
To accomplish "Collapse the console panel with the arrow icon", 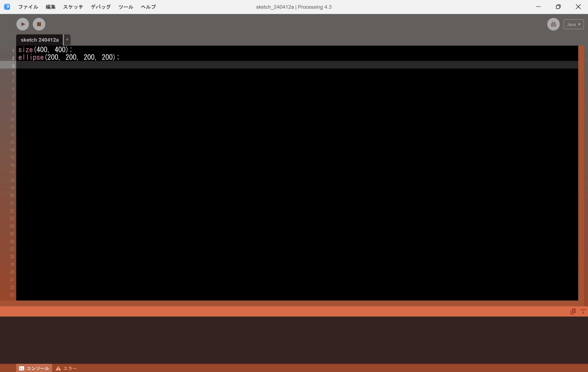I will point(583,311).
